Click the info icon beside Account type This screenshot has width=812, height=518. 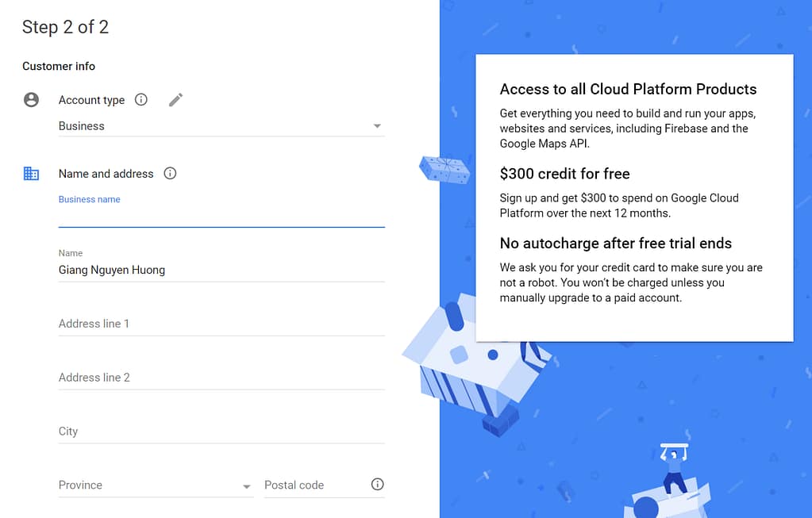[x=141, y=100]
